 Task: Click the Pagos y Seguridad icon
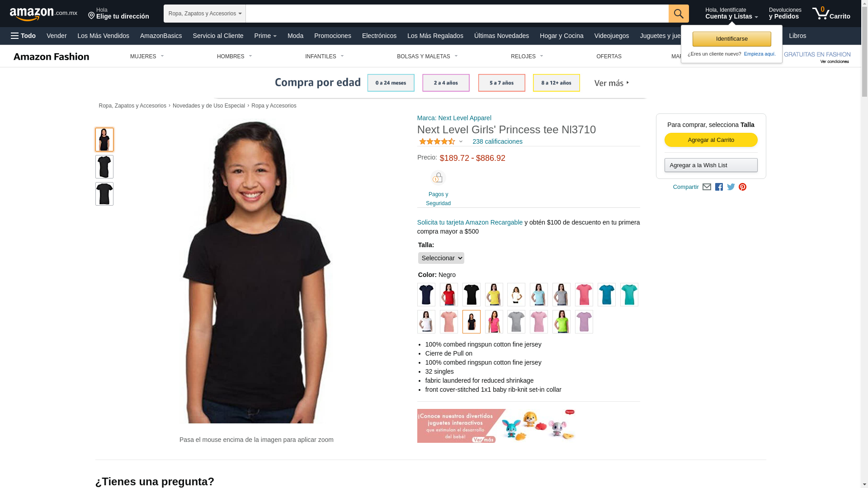click(438, 178)
